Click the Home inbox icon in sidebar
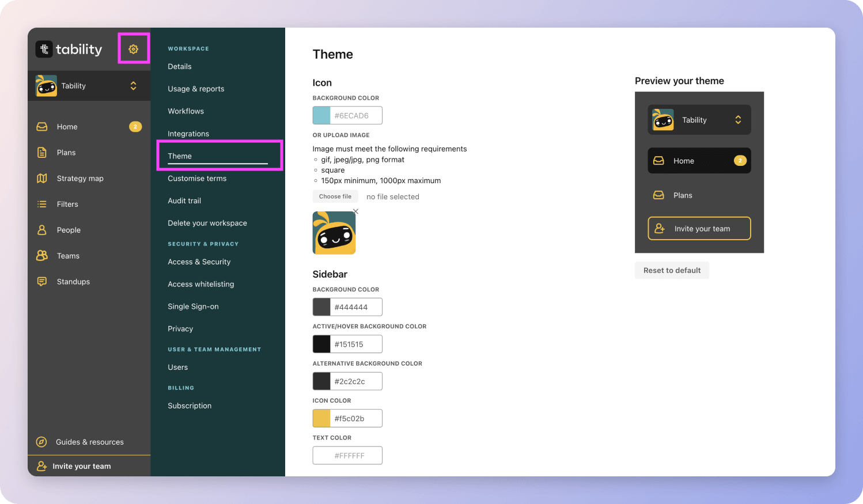Image resolution: width=863 pixels, height=504 pixels. [x=42, y=127]
